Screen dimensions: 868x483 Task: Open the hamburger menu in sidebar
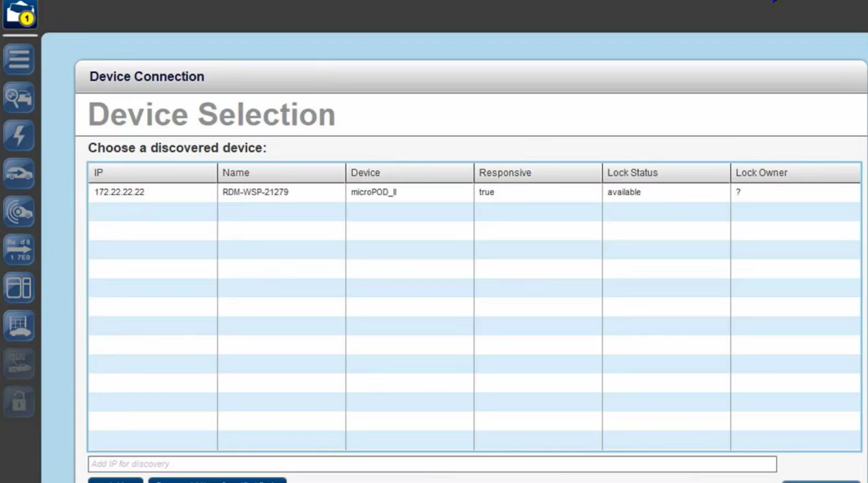19,60
